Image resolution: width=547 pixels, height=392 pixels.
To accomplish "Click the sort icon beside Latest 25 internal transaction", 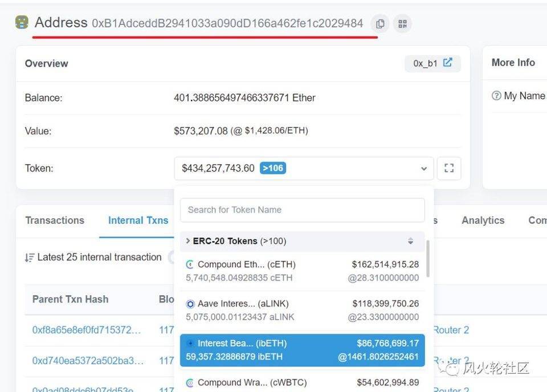I will tap(30, 257).
